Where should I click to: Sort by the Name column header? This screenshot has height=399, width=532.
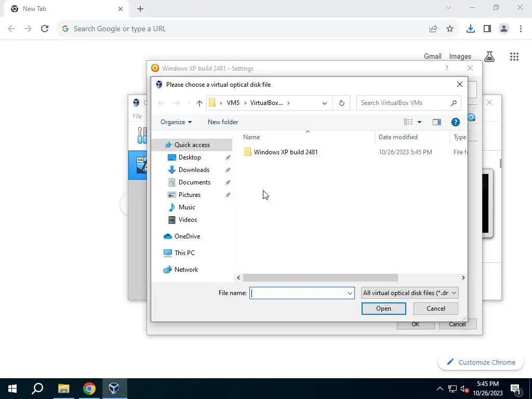click(251, 137)
